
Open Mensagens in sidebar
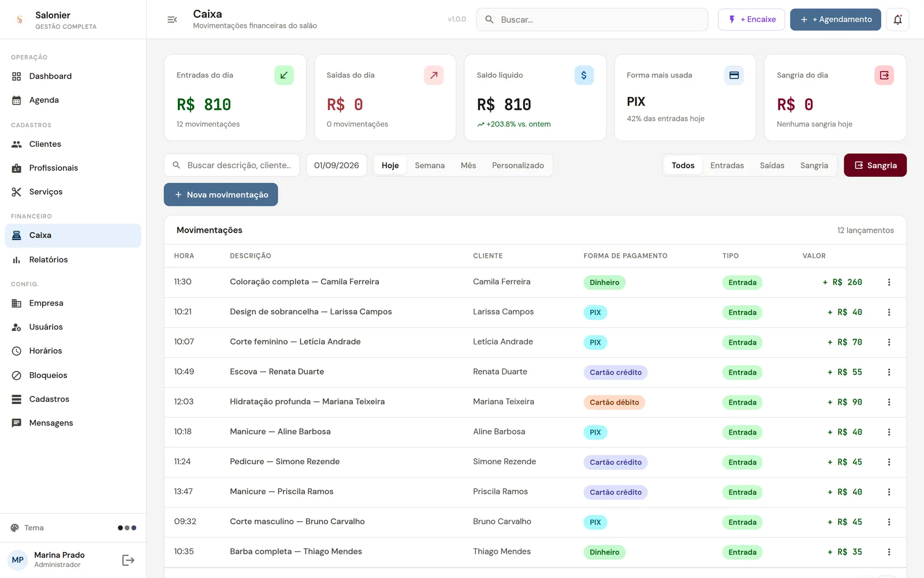click(73, 423)
